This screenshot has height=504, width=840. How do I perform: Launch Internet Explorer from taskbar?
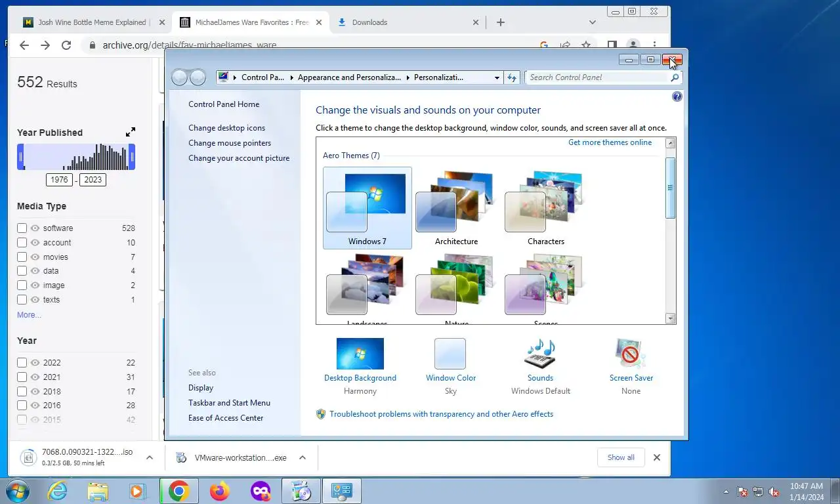[58, 491]
